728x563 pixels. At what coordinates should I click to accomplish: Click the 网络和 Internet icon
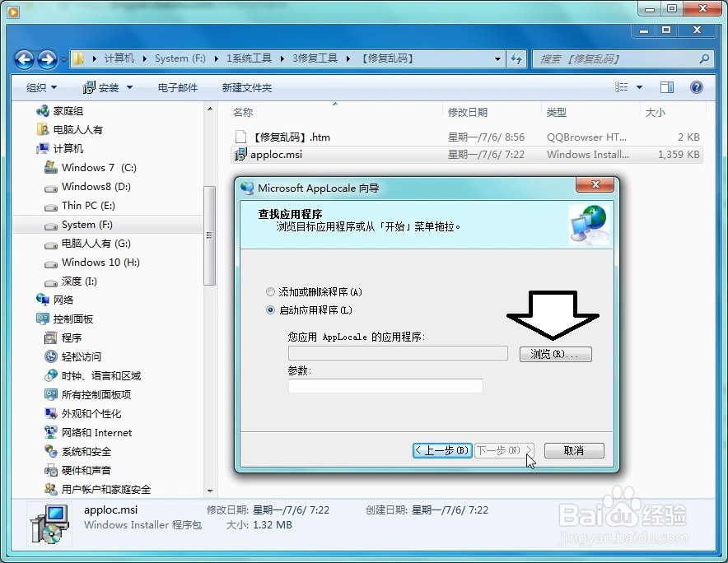pos(50,433)
